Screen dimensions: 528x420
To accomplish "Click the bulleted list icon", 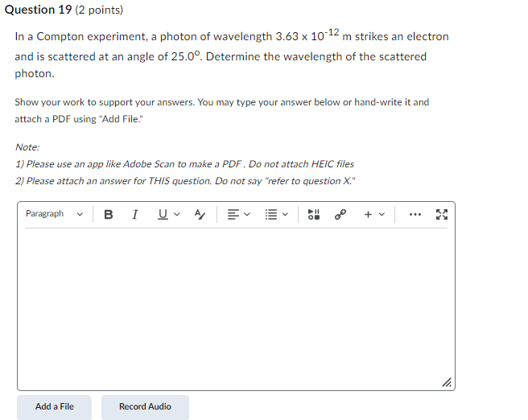I will [271, 214].
